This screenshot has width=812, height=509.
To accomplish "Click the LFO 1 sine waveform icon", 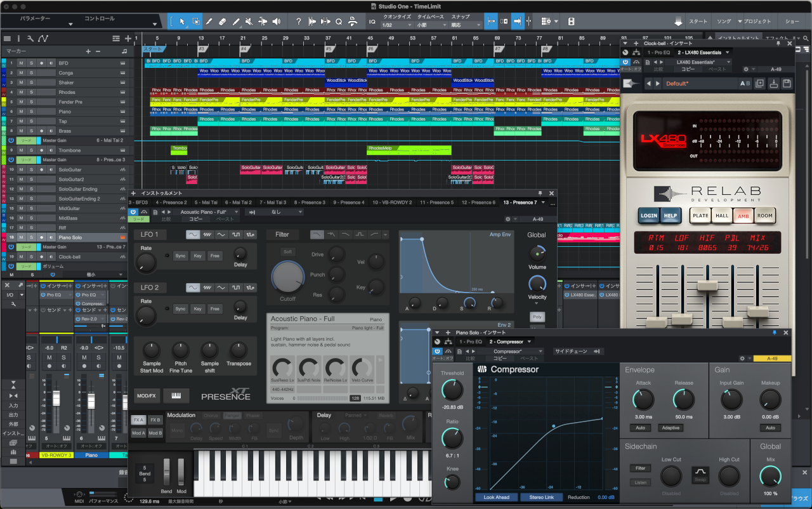I will 193,235.
